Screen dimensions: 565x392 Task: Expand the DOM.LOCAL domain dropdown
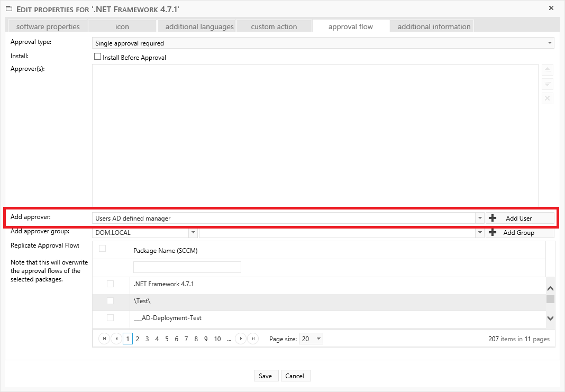tap(193, 233)
